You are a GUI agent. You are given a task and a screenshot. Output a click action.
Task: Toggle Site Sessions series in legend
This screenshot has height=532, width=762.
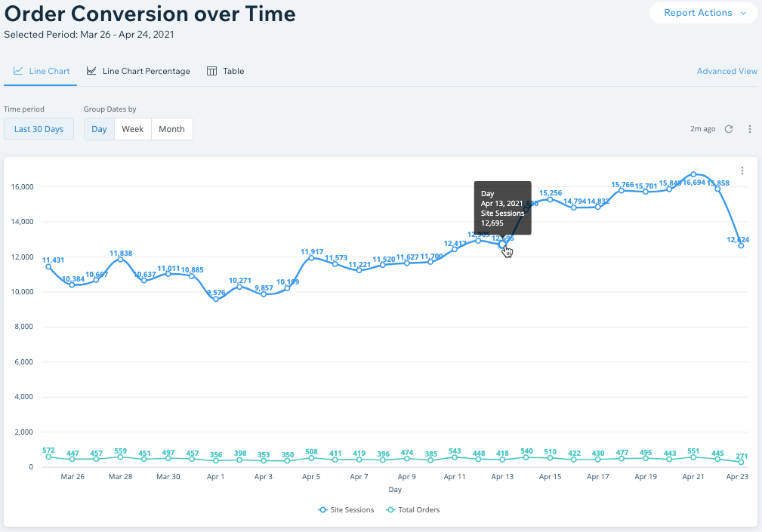(347, 509)
